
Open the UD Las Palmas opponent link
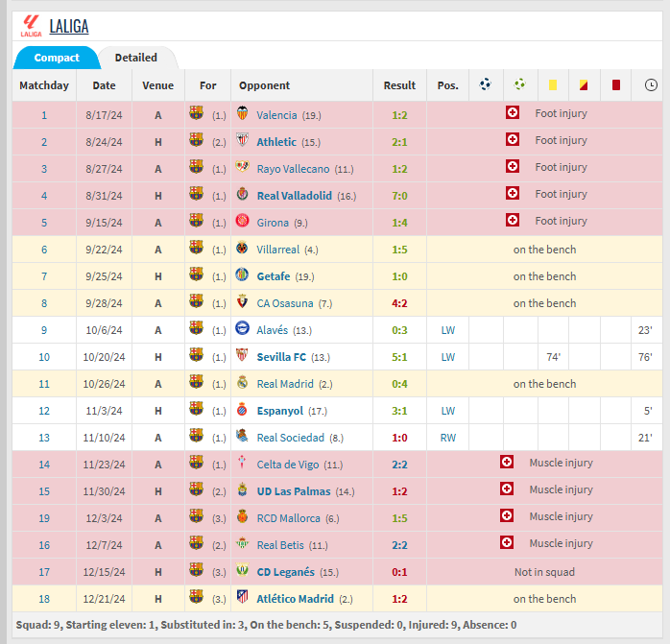pyautogui.click(x=294, y=491)
